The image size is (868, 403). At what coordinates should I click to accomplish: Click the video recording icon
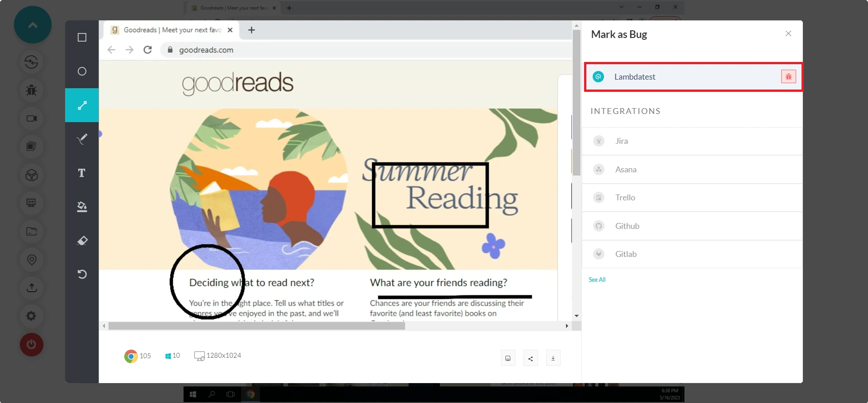coord(32,119)
